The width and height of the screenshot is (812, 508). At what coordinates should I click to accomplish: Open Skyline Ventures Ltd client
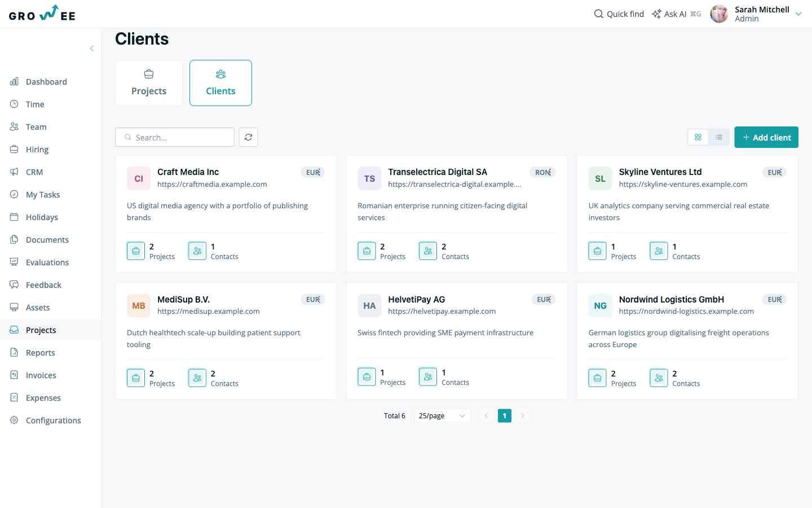(660, 172)
